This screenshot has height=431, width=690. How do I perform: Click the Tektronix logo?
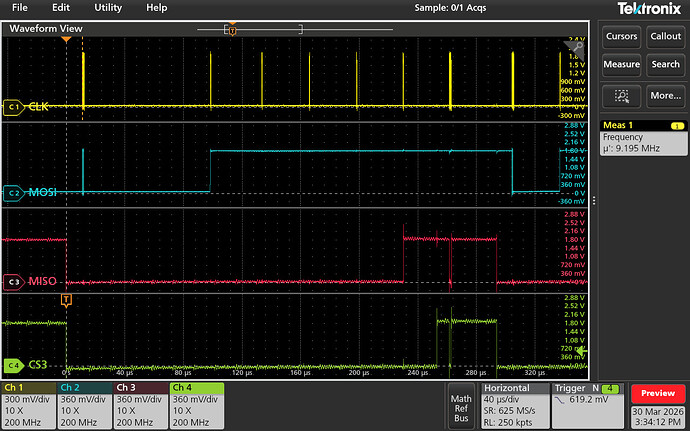click(649, 8)
